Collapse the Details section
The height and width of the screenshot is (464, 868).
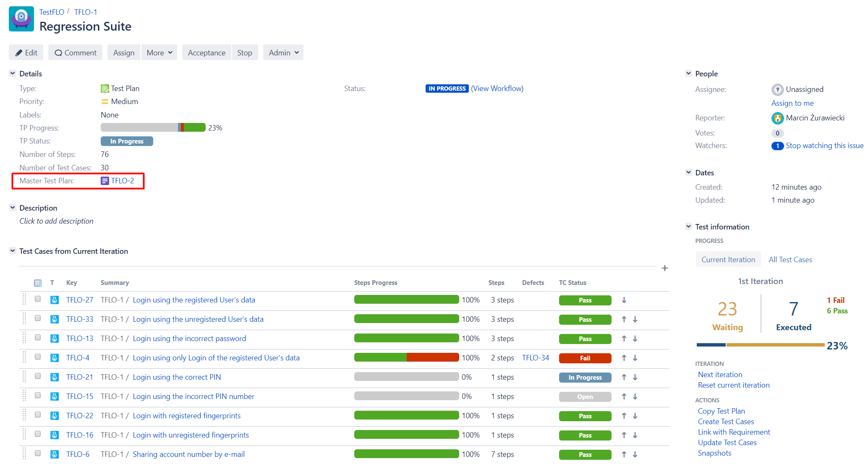[13, 73]
